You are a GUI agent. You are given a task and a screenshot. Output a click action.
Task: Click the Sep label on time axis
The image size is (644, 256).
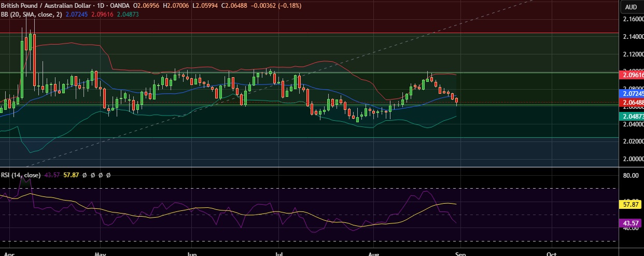[x=461, y=254]
